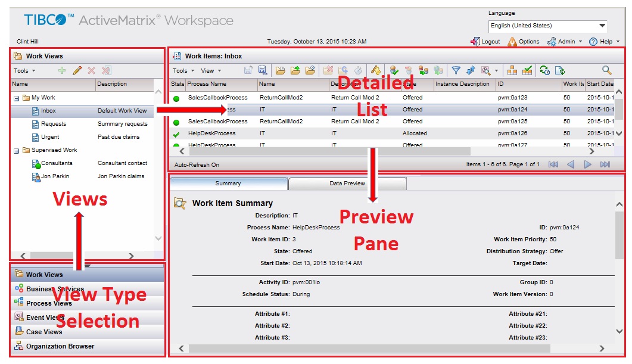632x364 pixels.
Task: Click the folder with green arrow icon
Action: pos(295,70)
